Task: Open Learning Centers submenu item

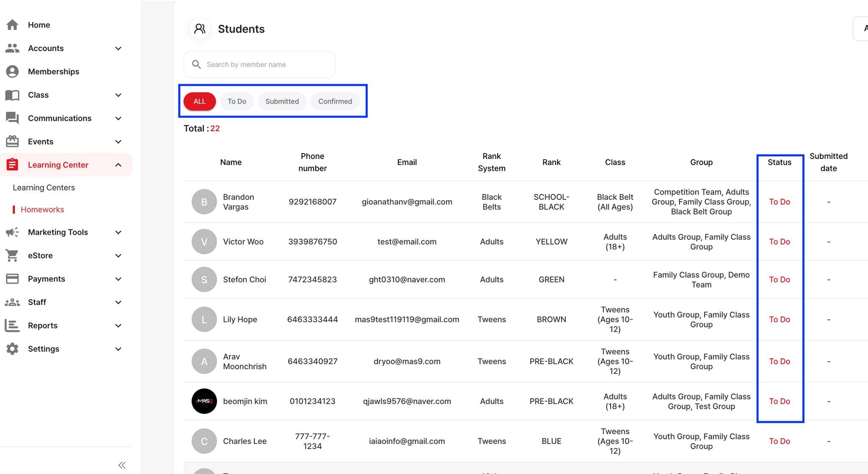Action: (44, 187)
